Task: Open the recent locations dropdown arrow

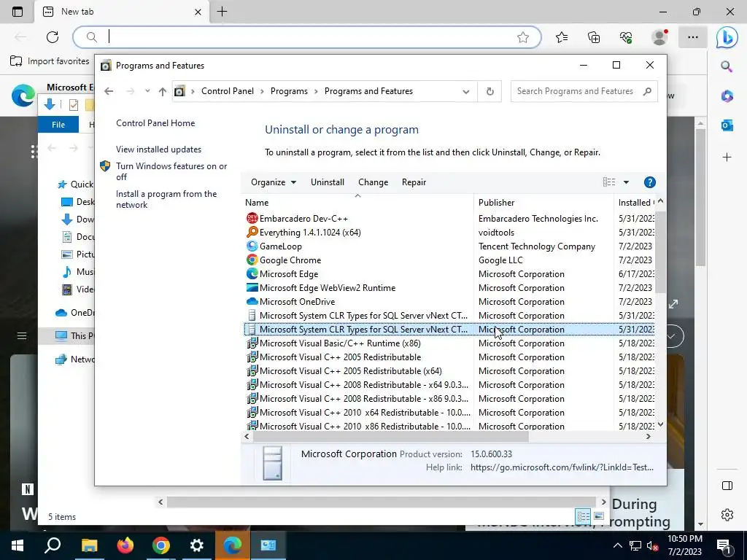Action: coord(147,91)
